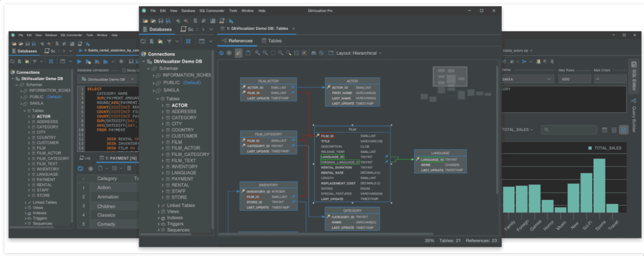The image size is (644, 256).
Task: Click the execute play icon in left window SQL toolbar
Action: click(x=79, y=61)
